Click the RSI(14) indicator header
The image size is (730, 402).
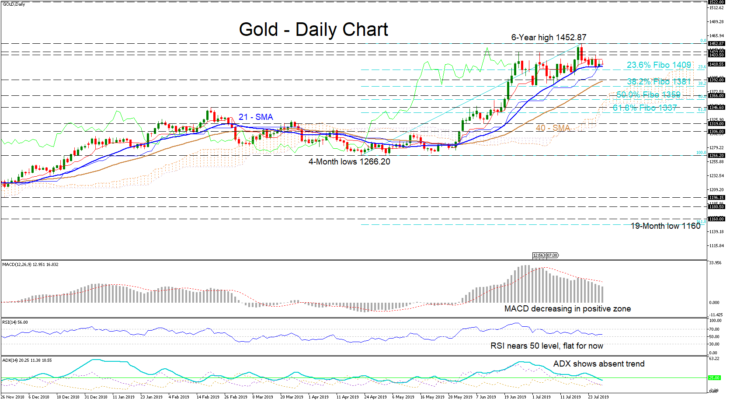coord(15,322)
